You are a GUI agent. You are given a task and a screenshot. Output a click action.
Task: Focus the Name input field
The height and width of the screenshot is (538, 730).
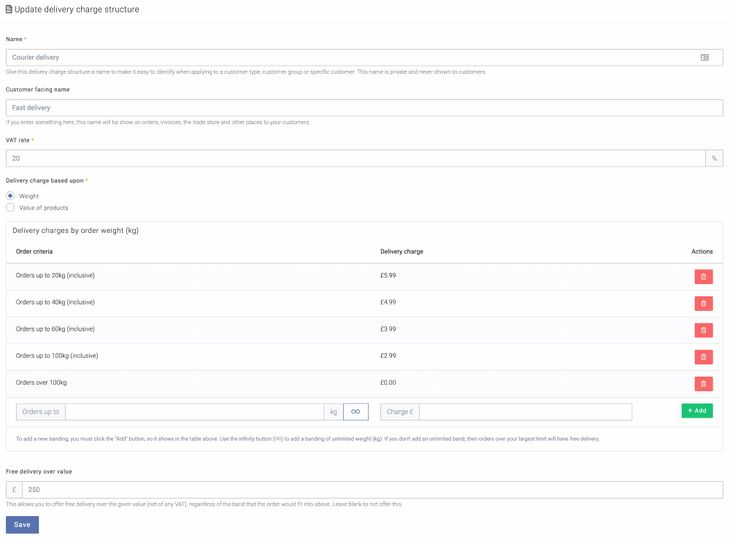(x=350, y=58)
